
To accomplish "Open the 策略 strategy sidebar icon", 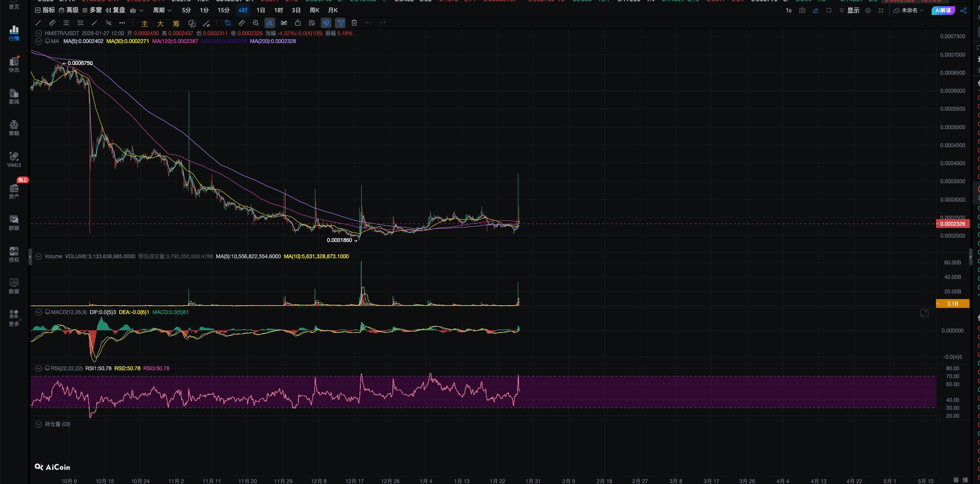I will [14, 127].
